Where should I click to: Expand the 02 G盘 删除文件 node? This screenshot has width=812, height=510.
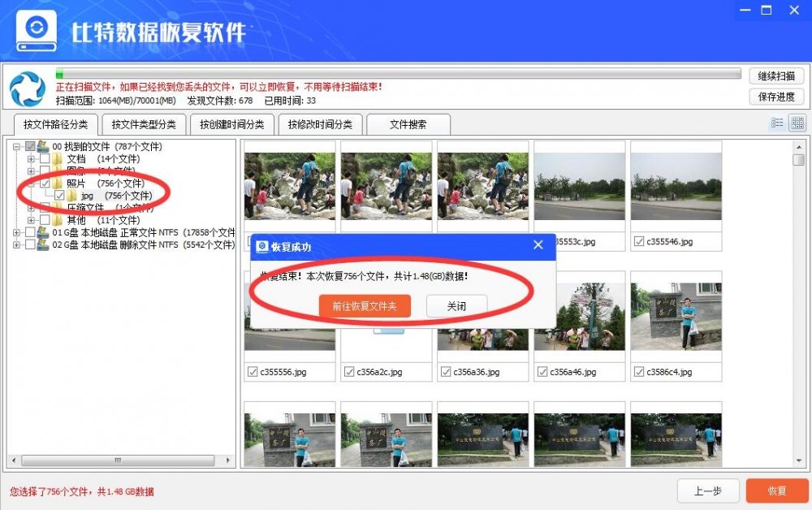click(15, 244)
